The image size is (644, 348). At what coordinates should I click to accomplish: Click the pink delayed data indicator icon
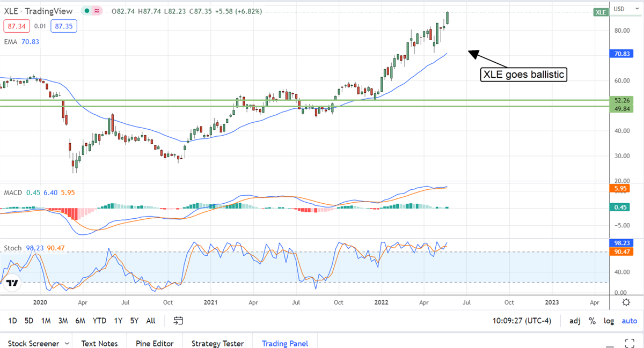(x=98, y=11)
